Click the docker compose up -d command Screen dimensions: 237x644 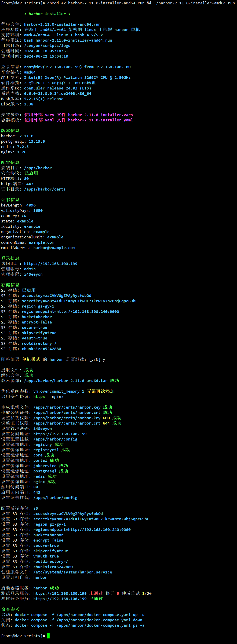80,614
